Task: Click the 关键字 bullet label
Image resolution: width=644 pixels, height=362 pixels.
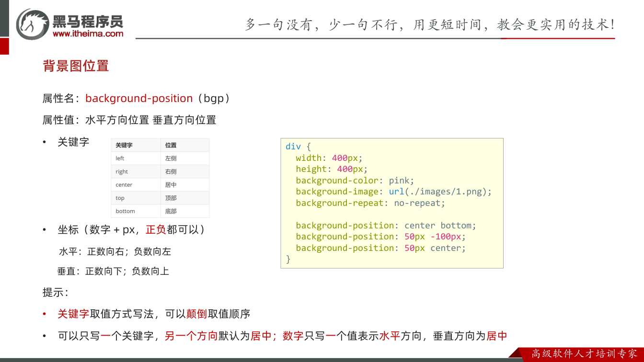Action: (73, 142)
